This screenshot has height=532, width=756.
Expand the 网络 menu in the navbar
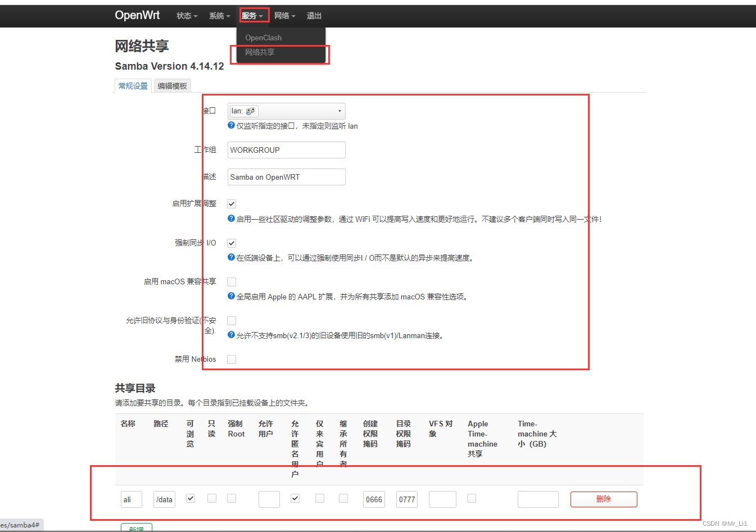pyautogui.click(x=284, y=16)
